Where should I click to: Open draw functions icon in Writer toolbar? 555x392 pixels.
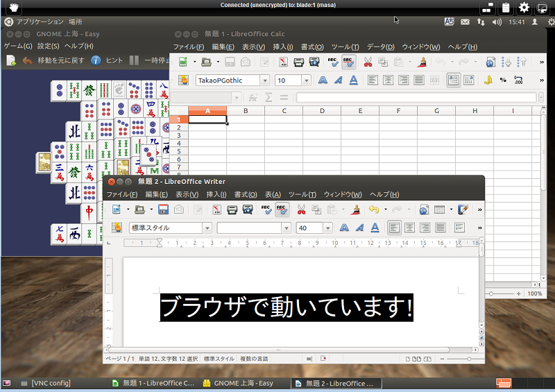pos(463,210)
